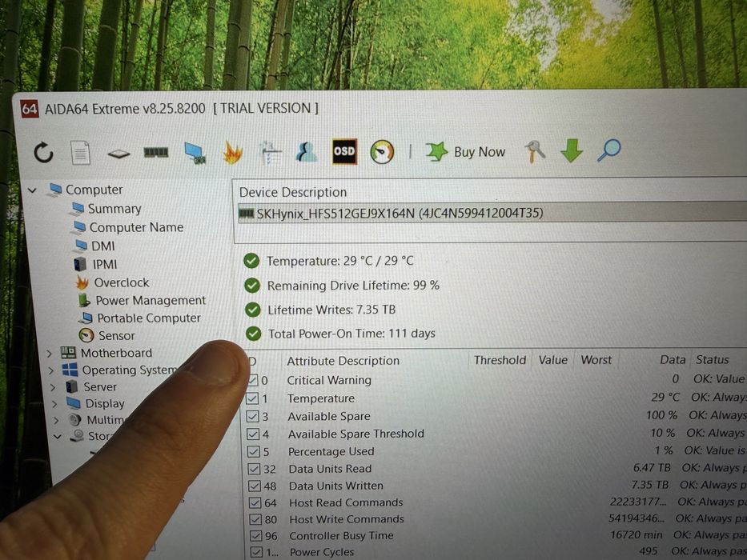Screen dimensions: 747x560
Task: Toggle the Data Units Written checkbox
Action: pos(255,486)
